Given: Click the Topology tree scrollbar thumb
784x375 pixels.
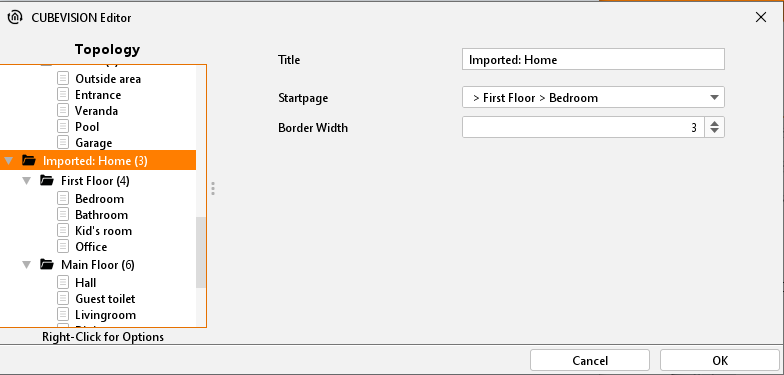Looking at the screenshot, I should point(200,252).
